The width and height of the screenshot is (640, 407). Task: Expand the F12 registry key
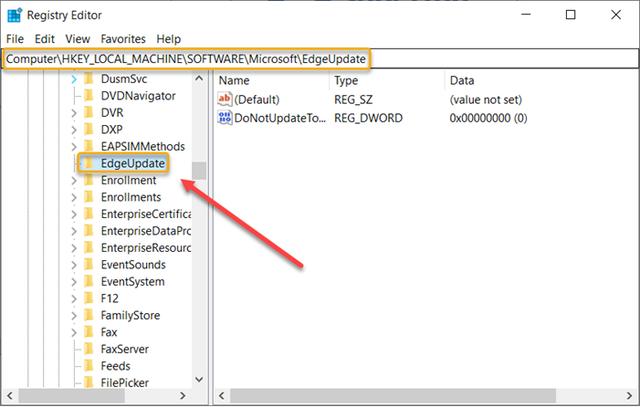[x=73, y=299]
